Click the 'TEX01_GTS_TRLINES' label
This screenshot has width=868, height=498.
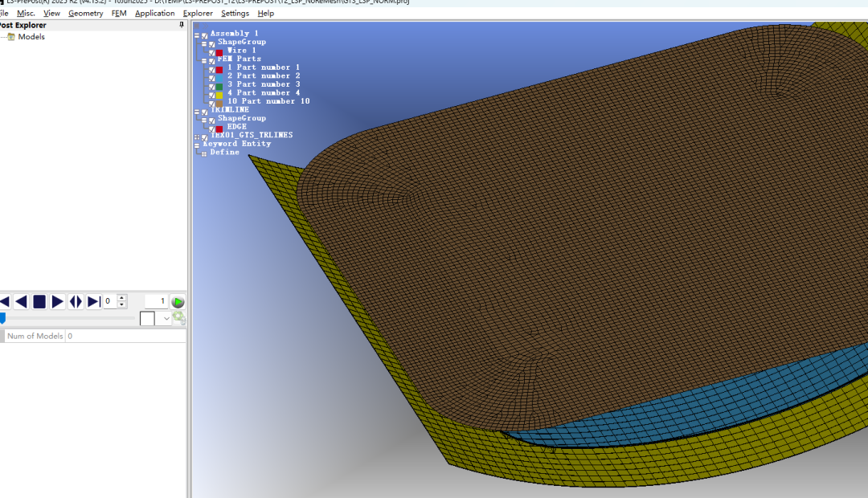coord(252,135)
